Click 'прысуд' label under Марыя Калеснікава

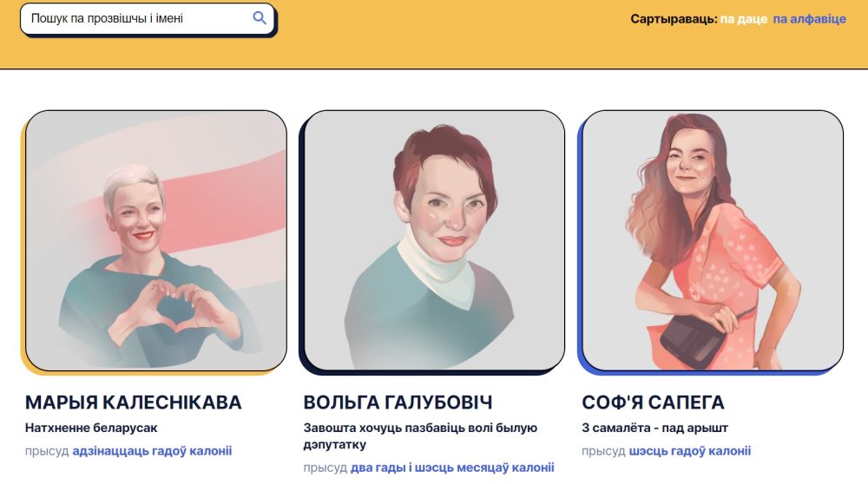click(x=47, y=451)
